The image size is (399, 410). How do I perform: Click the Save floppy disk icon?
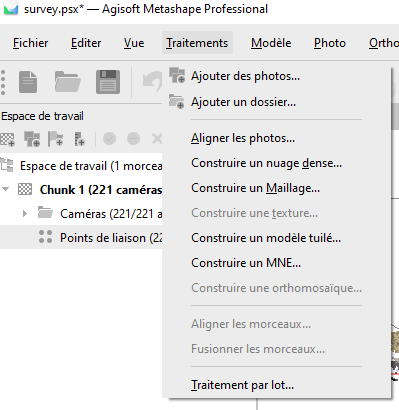[x=108, y=82]
